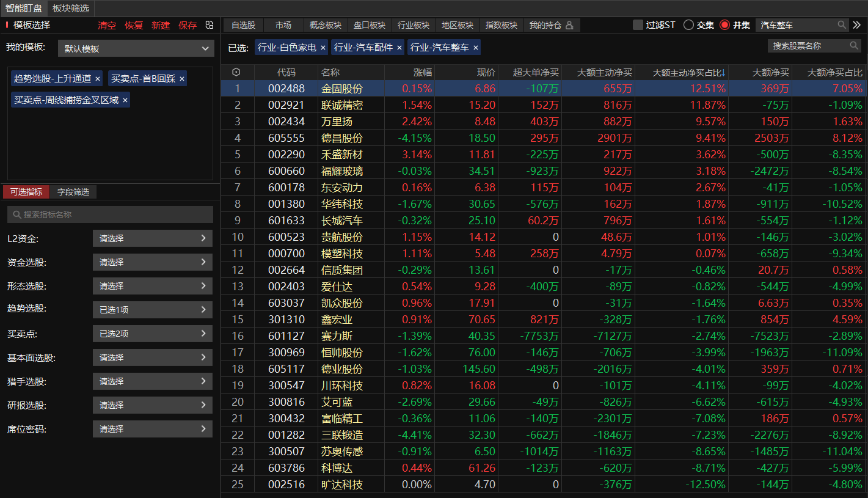This screenshot has width=868, height=498.
Task: Click the 恢复 button
Action: click(x=134, y=25)
